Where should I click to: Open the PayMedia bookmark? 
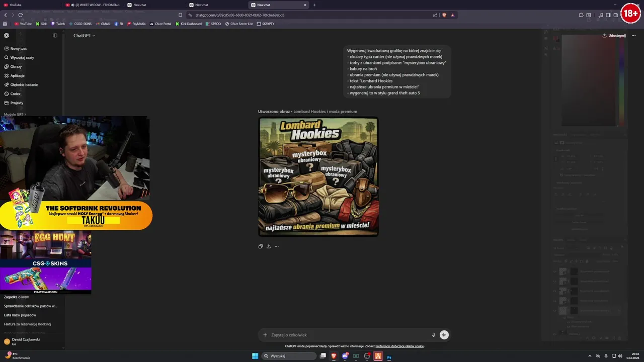136,24
